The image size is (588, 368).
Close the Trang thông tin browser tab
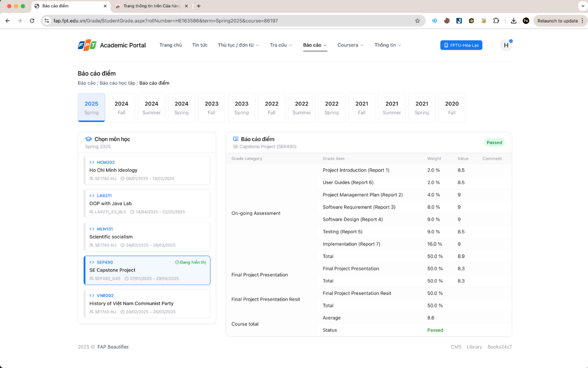click(x=186, y=6)
